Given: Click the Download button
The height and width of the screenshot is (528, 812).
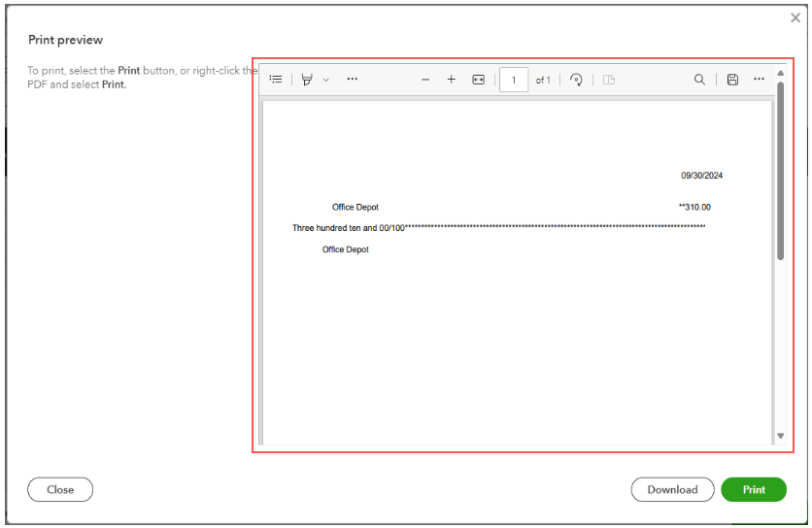Looking at the screenshot, I should tap(672, 489).
